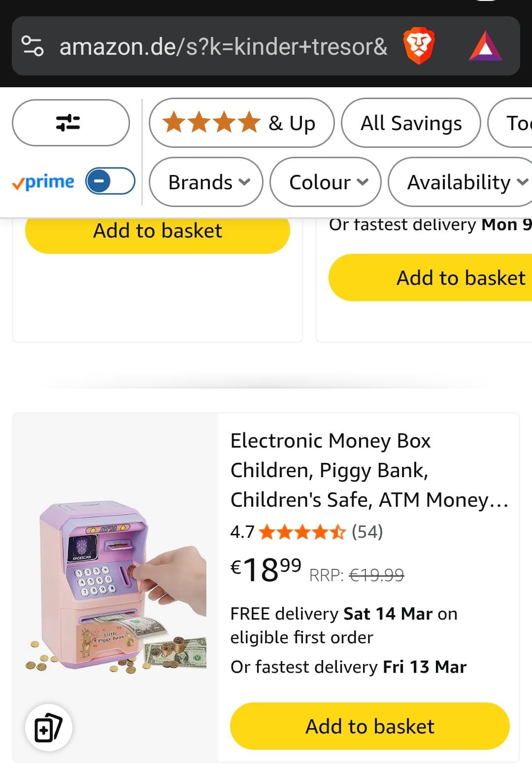Add the Electronic Money Box to basket
532x769 pixels.
tap(369, 726)
